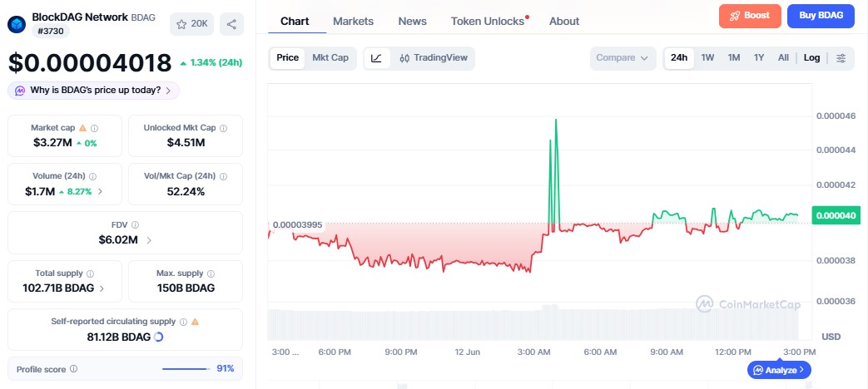Click the BlockDAG Network logo icon
The width and height of the screenshot is (868, 389).
click(17, 25)
